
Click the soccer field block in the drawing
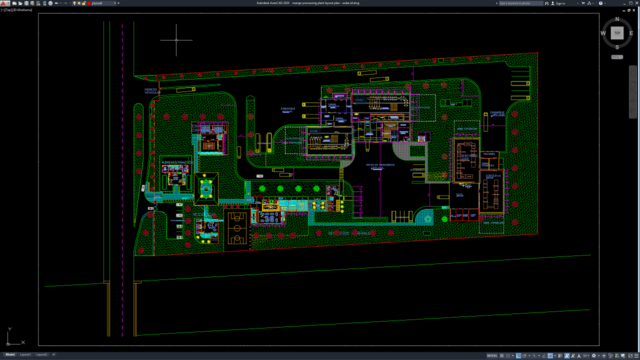coord(237,228)
